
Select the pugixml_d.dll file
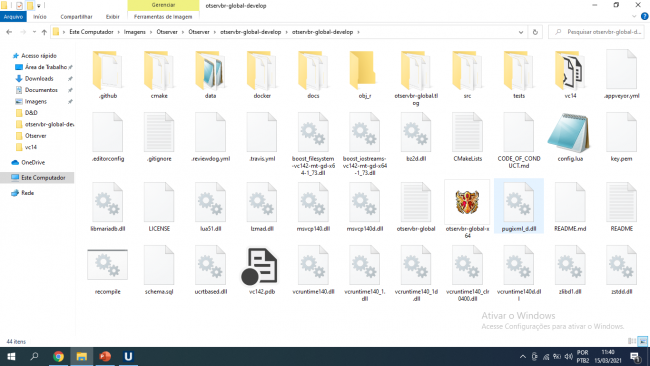point(519,206)
